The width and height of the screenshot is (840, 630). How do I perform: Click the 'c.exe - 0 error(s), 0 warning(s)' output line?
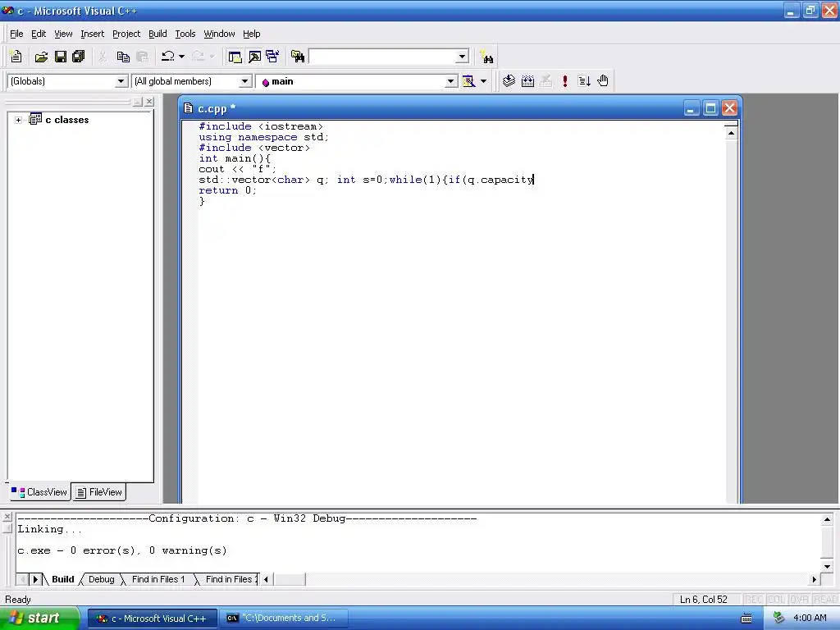122,550
